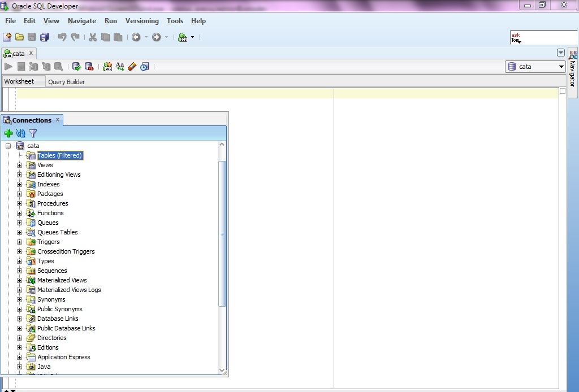Refresh the Connections tree
This screenshot has height=392, width=579.
[21, 133]
